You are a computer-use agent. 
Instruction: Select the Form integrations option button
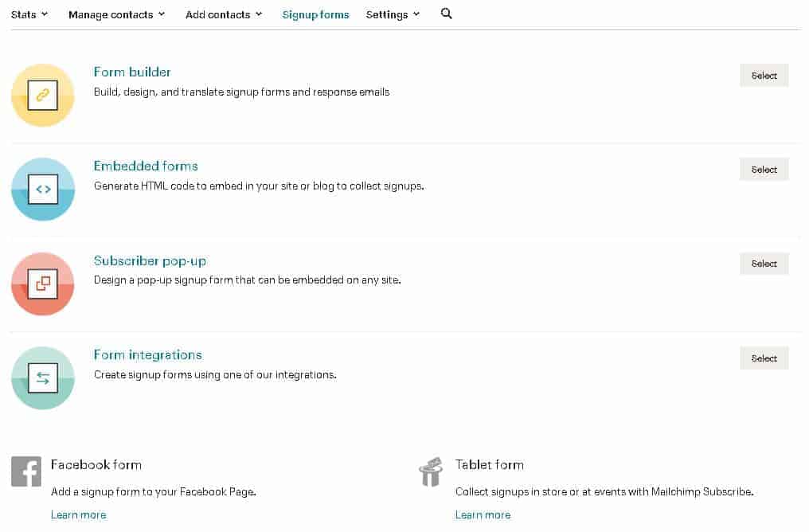pos(764,358)
